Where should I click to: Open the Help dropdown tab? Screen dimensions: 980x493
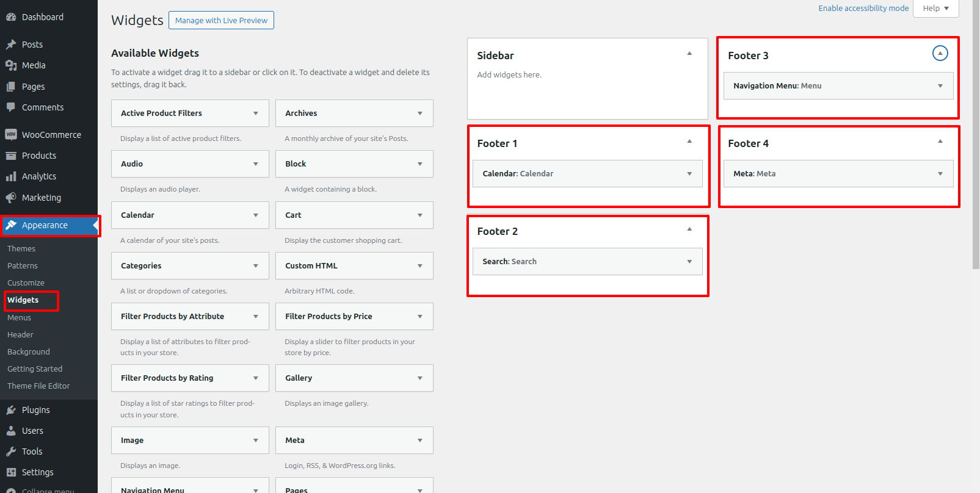[935, 9]
